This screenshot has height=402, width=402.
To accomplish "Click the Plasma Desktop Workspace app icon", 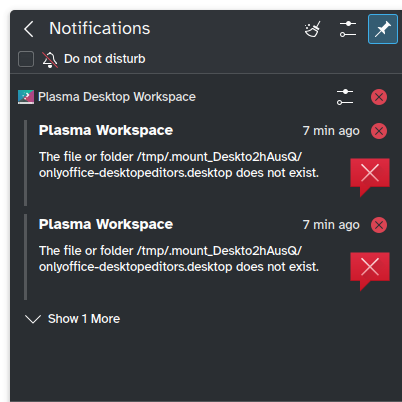I will 26,97.
